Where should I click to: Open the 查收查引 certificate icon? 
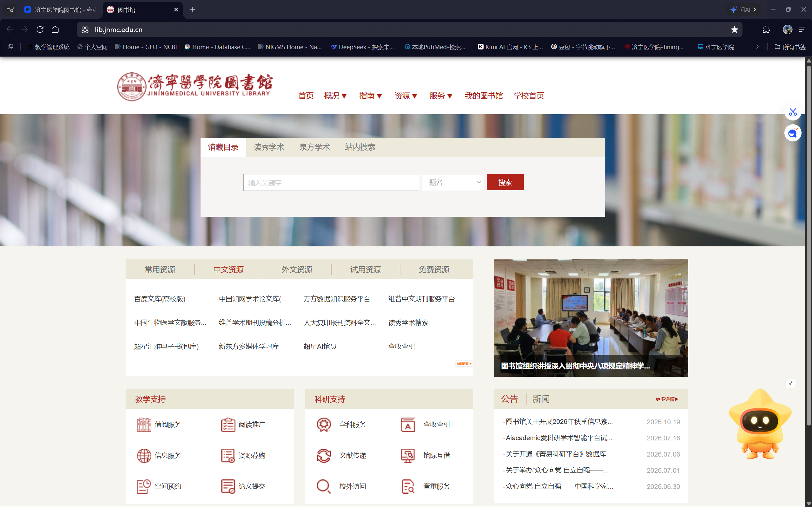click(x=408, y=425)
